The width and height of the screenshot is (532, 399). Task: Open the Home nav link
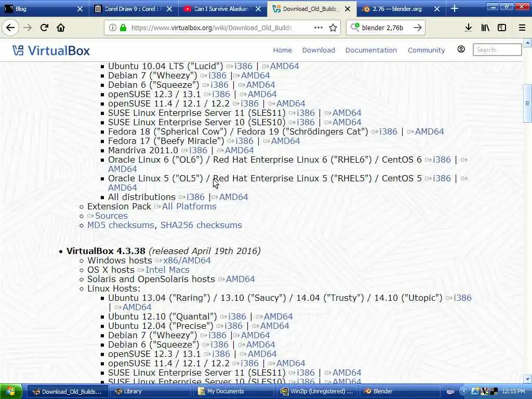(x=282, y=50)
